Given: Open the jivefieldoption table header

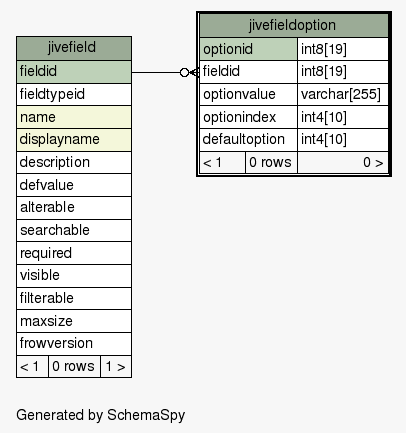Looking at the screenshot, I should click(x=294, y=26).
